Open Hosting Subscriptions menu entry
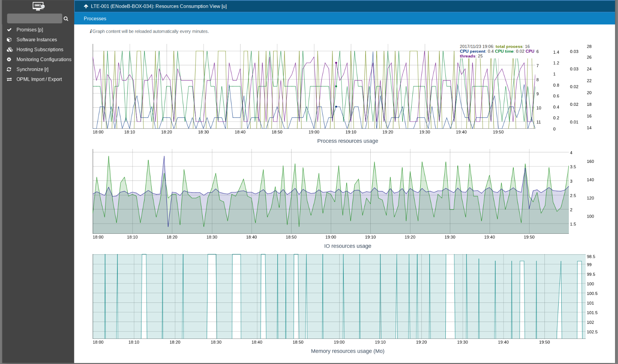Image resolution: width=618 pixels, height=364 pixels. coord(40,50)
